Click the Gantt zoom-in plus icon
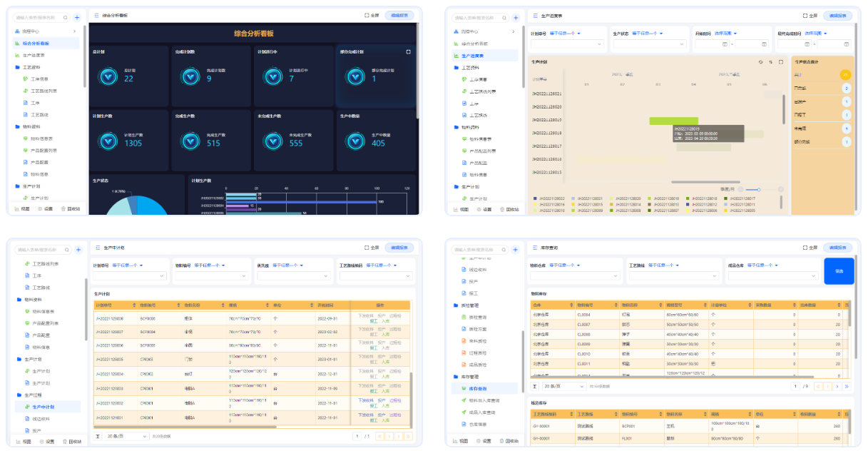This screenshot has height=451, width=868. tap(781, 189)
